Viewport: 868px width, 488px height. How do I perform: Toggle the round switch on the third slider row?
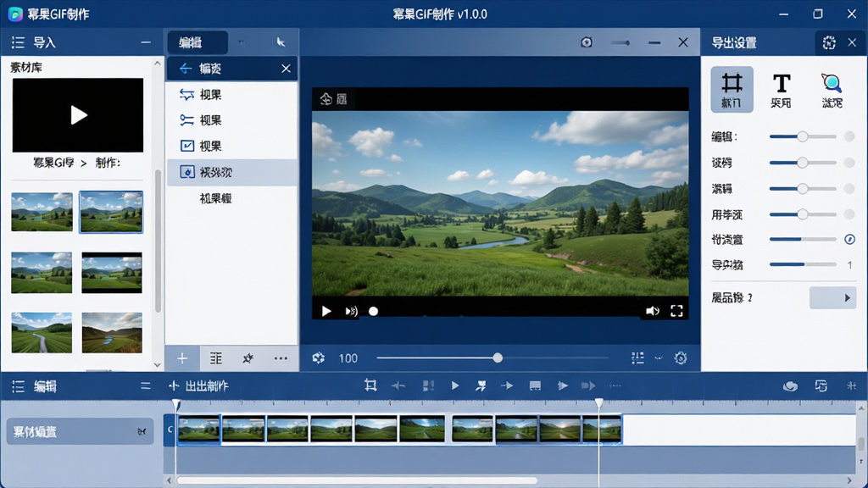point(849,189)
